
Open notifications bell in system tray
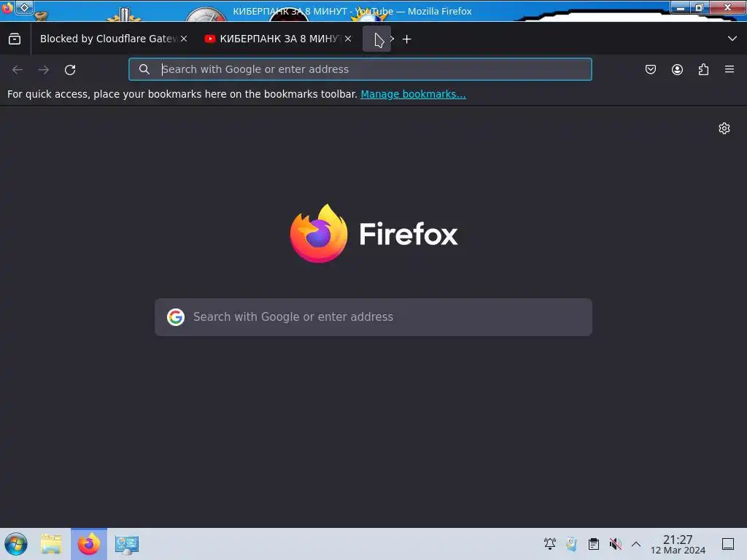coord(550,544)
